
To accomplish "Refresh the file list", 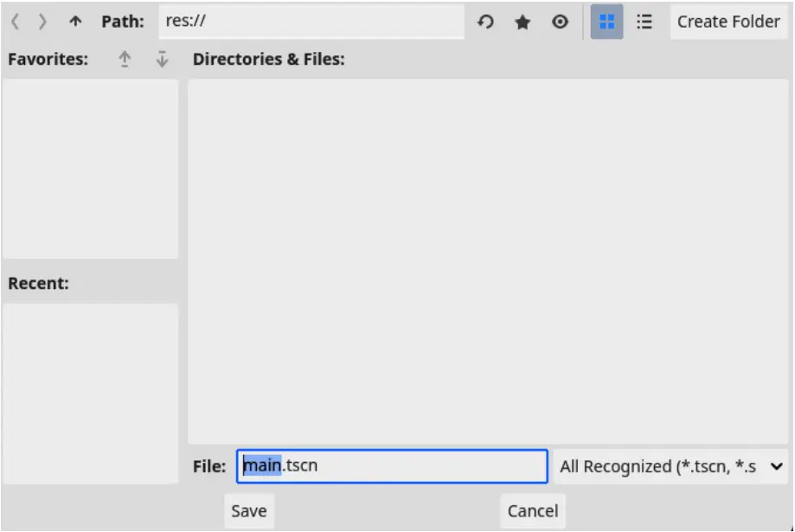I will click(x=485, y=22).
